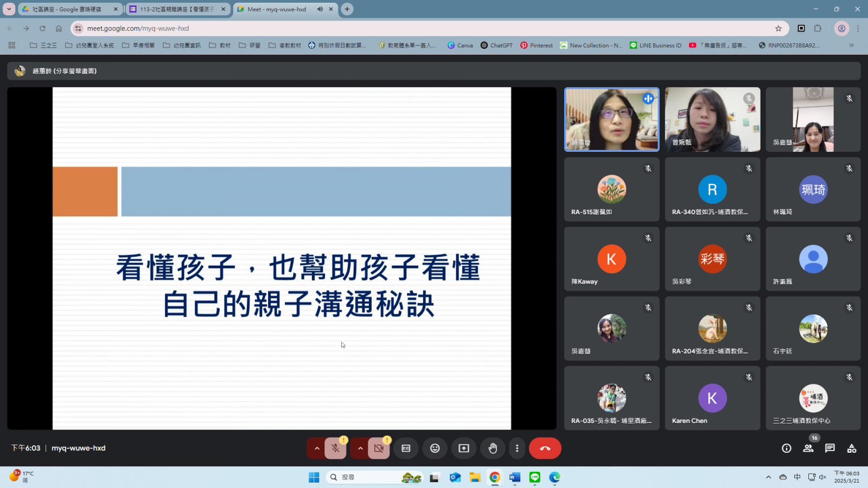Expand video settings chevron beside camera
Screen dimensions: 868x488
pyautogui.click(x=360, y=448)
